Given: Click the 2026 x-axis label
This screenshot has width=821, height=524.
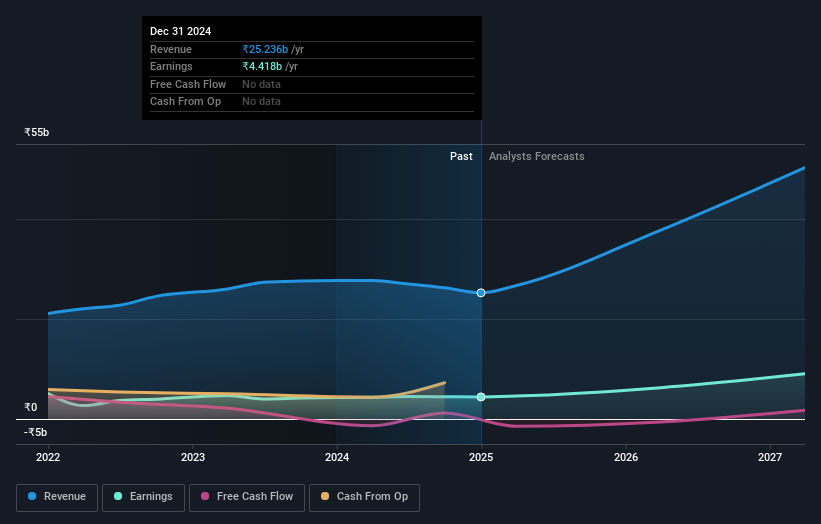Looking at the screenshot, I should coord(626,457).
